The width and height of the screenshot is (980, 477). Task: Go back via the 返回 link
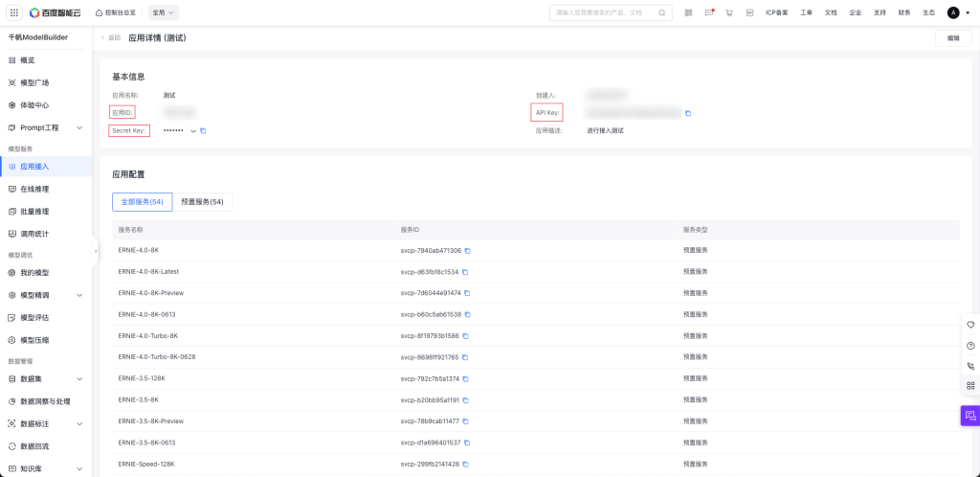point(112,37)
